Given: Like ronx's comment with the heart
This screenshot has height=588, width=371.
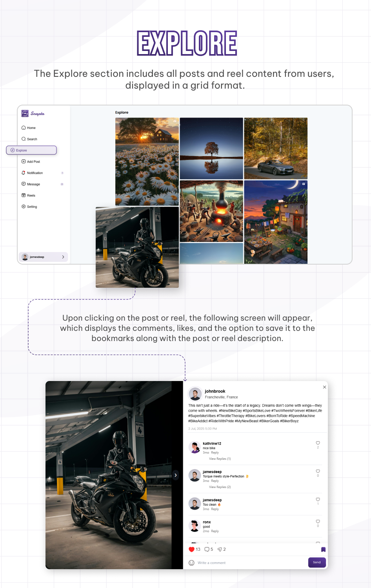Looking at the screenshot, I should click(318, 521).
